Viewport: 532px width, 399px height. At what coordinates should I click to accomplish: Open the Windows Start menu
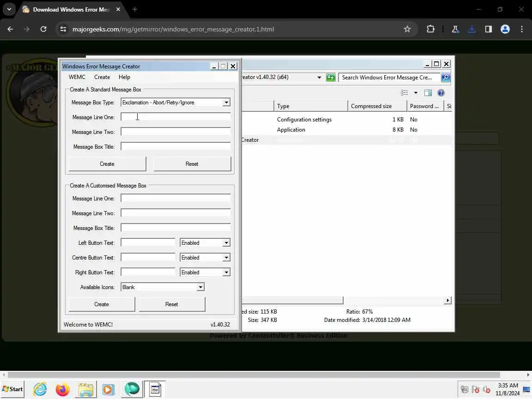point(12,389)
